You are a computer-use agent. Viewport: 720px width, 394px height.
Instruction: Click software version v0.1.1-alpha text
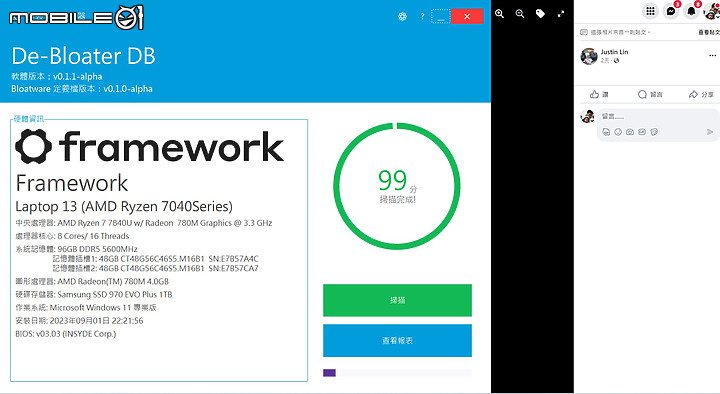[x=57, y=76]
